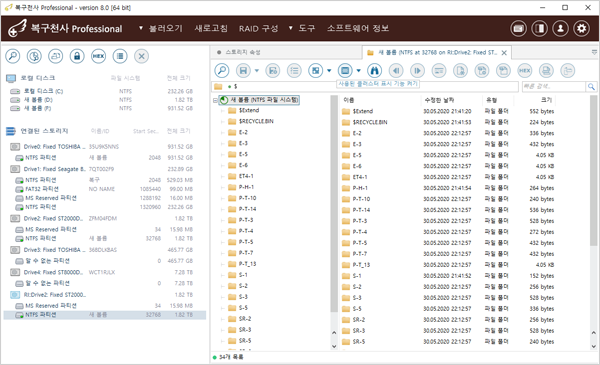Click the partition search icon with pie chart
The width and height of the screenshot is (600, 365).
(x=34, y=56)
